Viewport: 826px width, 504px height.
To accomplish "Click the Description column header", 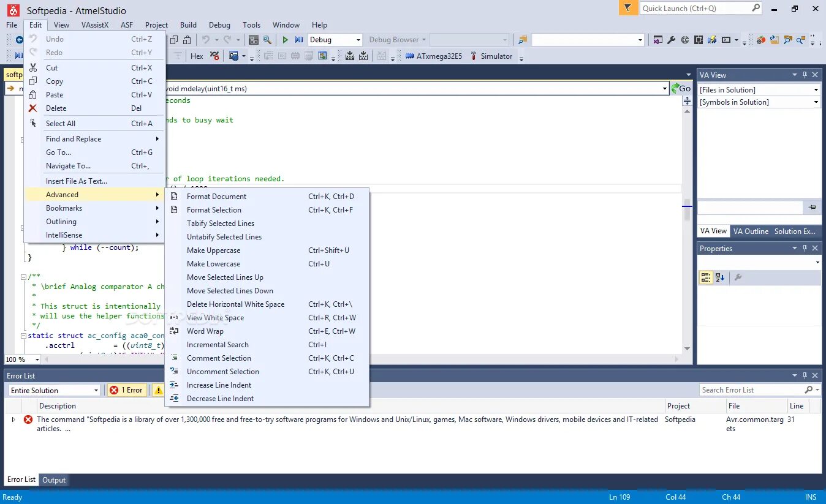I will (x=58, y=406).
